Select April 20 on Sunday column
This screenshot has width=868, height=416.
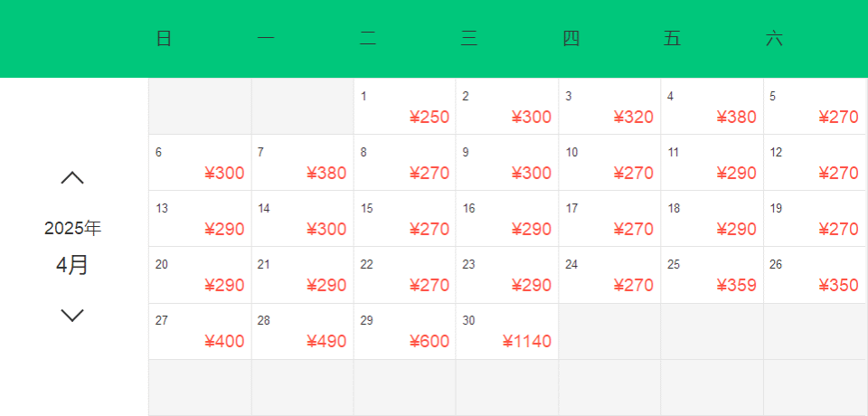(200, 275)
